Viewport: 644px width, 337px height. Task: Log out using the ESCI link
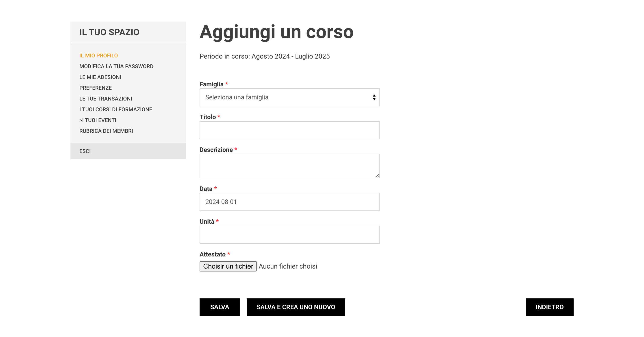point(85,151)
